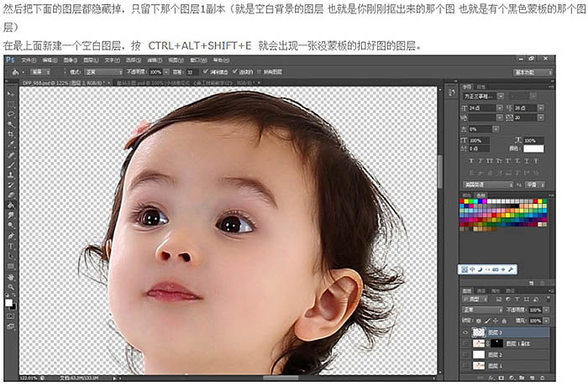Toggle Quick Mask mode in toolbox
588x386 pixels.
tap(11, 316)
